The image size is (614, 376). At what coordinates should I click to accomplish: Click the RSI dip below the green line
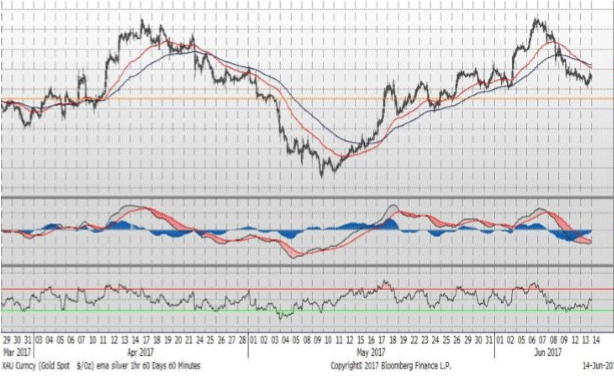(283, 316)
